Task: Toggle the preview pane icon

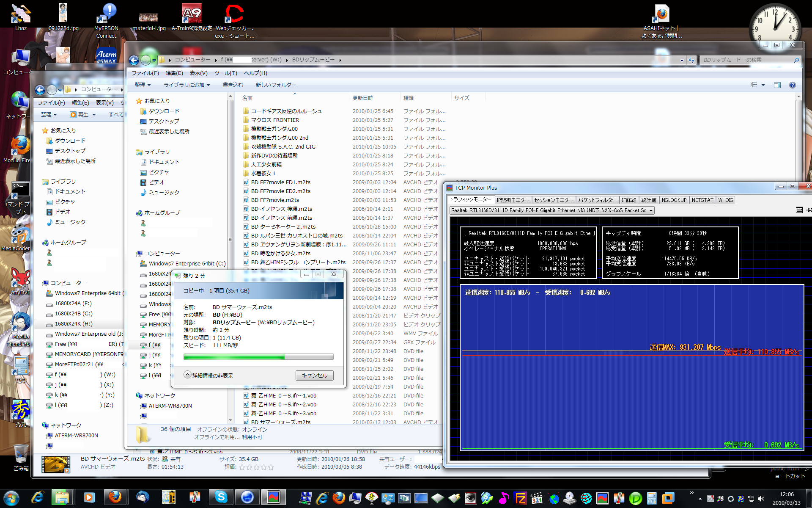Action: coord(777,85)
